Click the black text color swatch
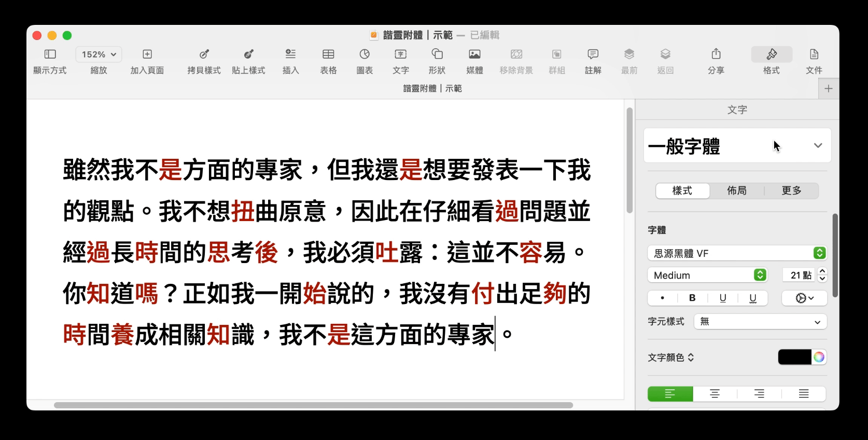The height and width of the screenshot is (440, 868). pyautogui.click(x=794, y=357)
